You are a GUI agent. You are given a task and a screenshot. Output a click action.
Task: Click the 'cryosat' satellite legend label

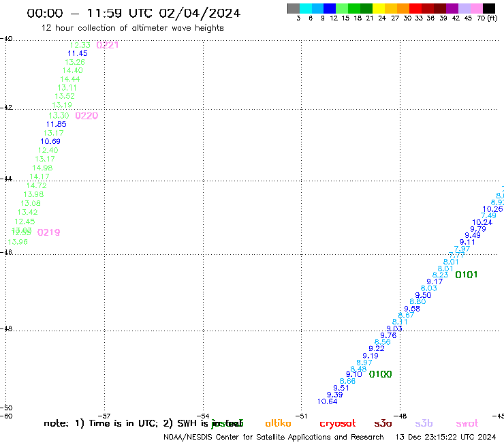338,424
